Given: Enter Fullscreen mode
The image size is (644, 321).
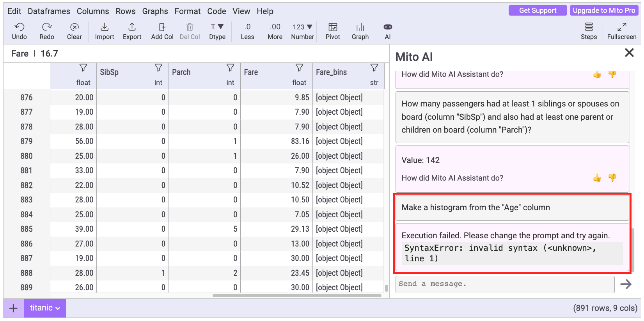Looking at the screenshot, I should pos(621,27).
